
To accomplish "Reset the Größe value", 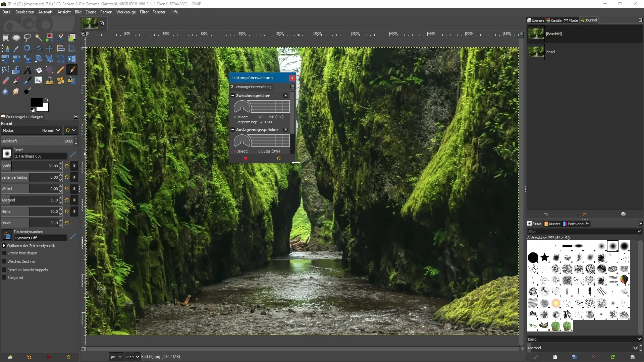I will 67,166.
